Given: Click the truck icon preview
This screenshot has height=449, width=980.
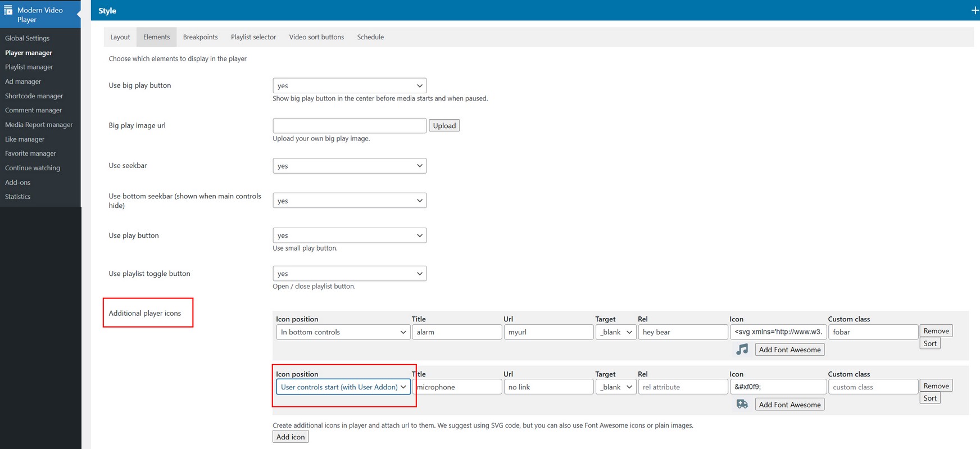Looking at the screenshot, I should point(742,405).
